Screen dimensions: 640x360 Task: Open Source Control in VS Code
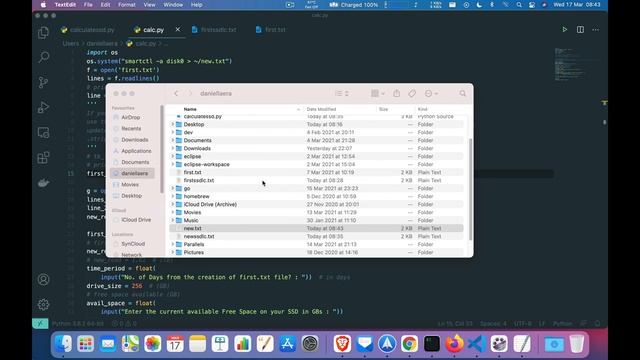tap(43, 82)
